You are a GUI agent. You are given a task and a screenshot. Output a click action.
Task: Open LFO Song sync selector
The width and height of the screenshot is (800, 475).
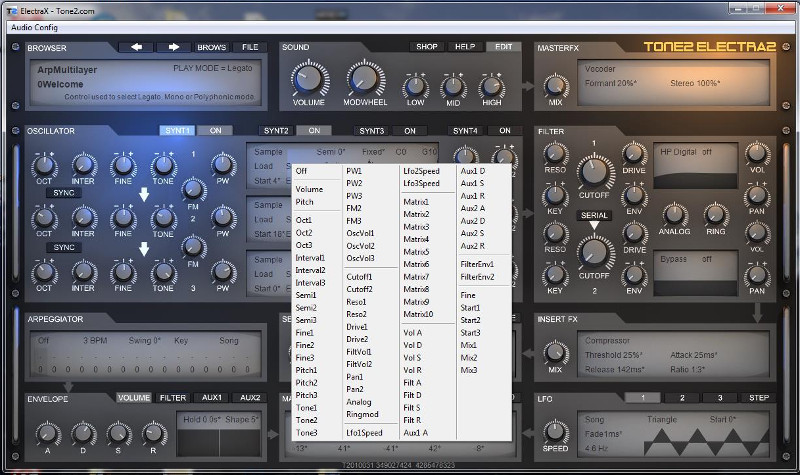click(594, 419)
